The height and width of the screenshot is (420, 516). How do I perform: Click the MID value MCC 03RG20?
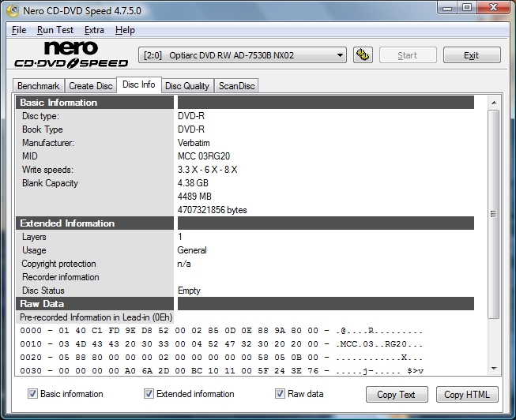[204, 156]
